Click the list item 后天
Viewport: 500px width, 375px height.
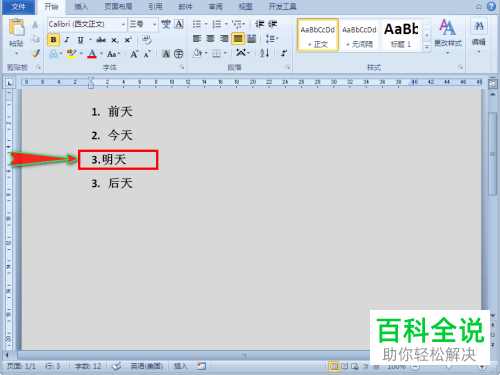click(120, 183)
